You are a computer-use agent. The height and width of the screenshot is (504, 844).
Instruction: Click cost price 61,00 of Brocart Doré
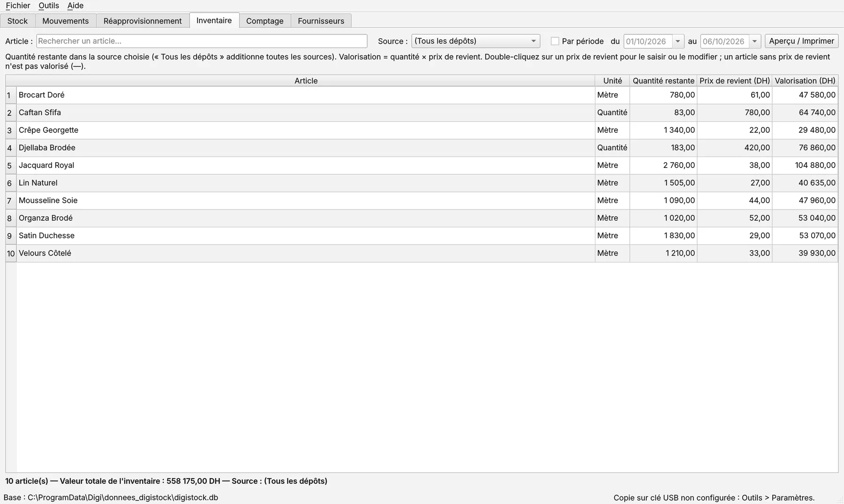click(735, 95)
